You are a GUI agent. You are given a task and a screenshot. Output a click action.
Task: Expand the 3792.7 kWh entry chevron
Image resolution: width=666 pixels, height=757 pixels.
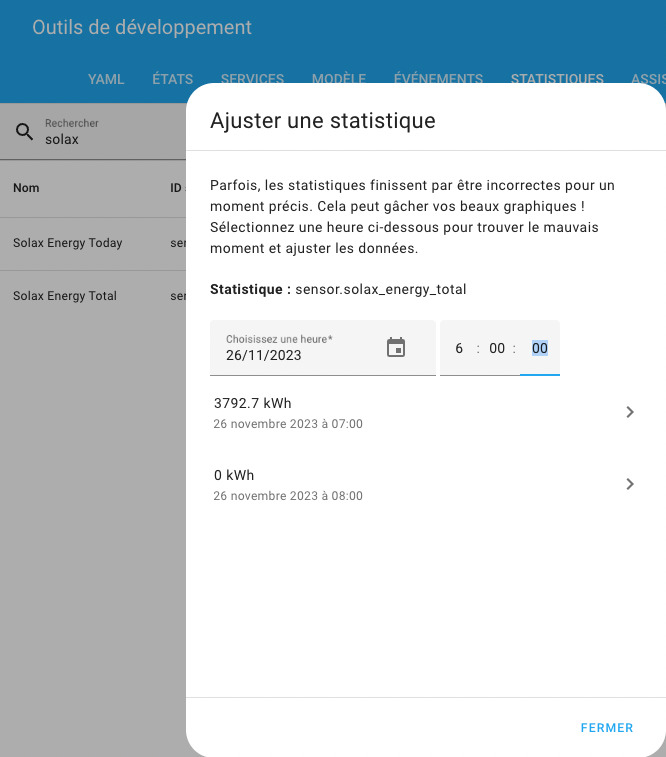(x=630, y=412)
